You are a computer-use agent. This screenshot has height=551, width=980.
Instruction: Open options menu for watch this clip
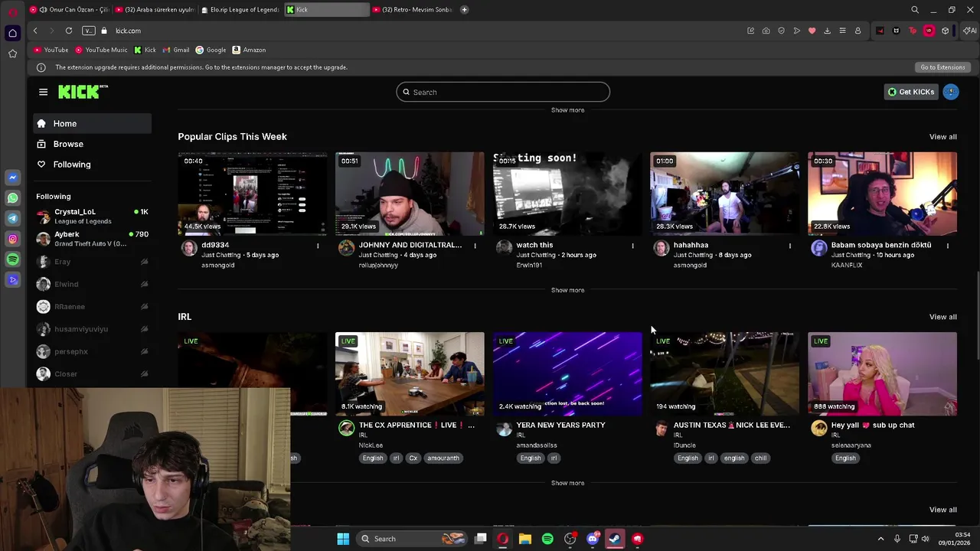pyautogui.click(x=632, y=246)
